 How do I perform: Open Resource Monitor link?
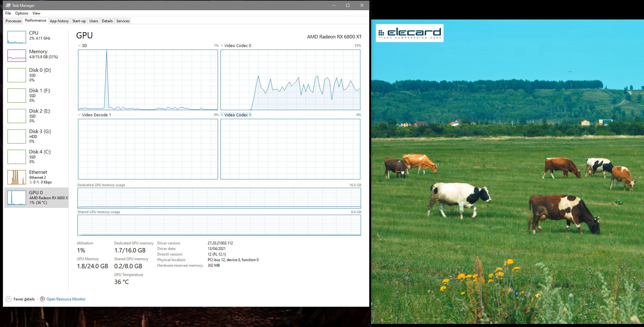coord(66,299)
